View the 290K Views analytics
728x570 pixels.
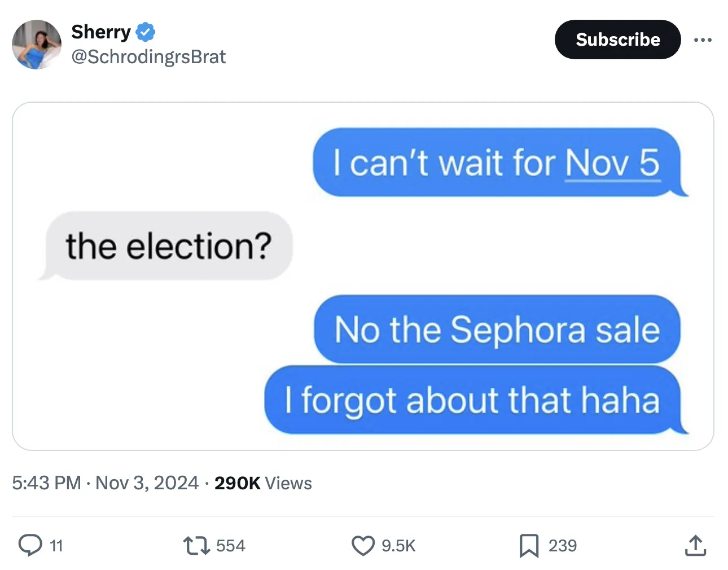(263, 483)
